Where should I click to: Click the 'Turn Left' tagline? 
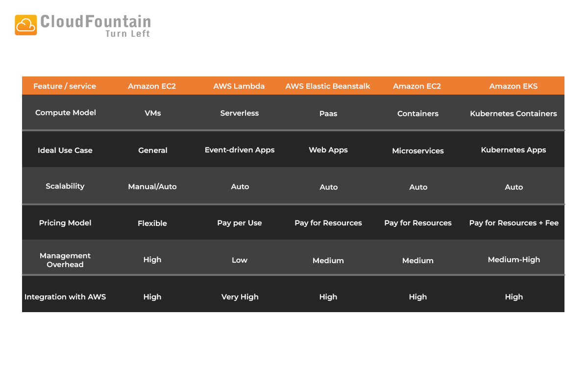128,33
